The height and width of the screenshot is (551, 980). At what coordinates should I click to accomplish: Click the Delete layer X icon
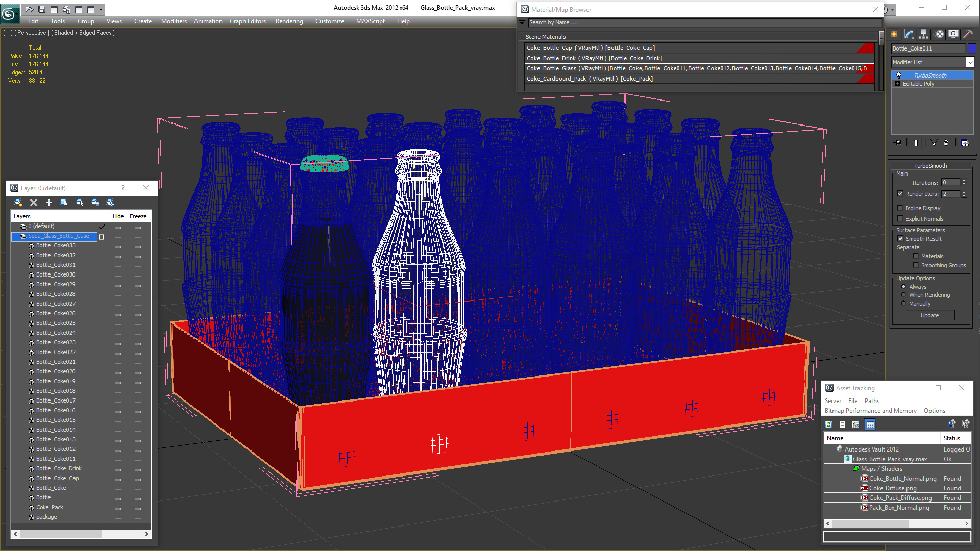pyautogui.click(x=34, y=203)
